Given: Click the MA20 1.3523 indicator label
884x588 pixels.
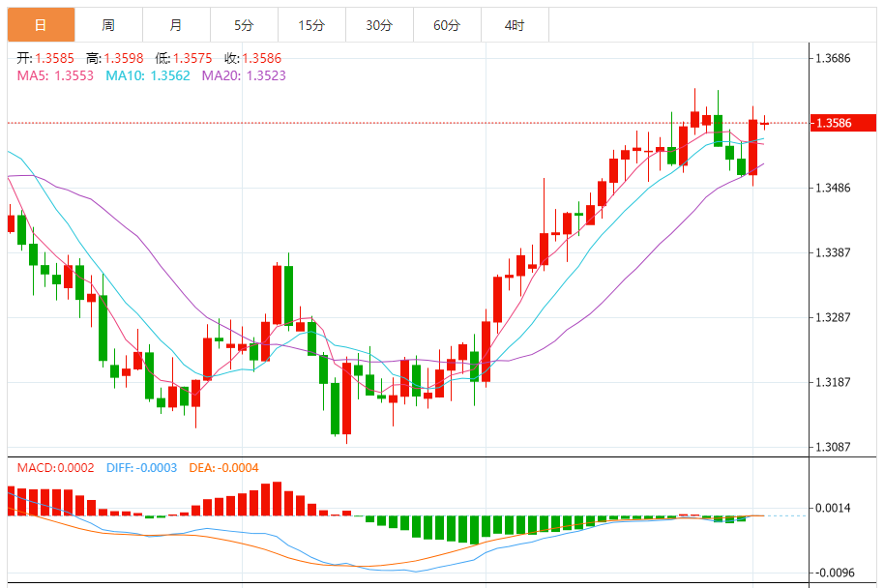Looking at the screenshot, I should (x=244, y=75).
